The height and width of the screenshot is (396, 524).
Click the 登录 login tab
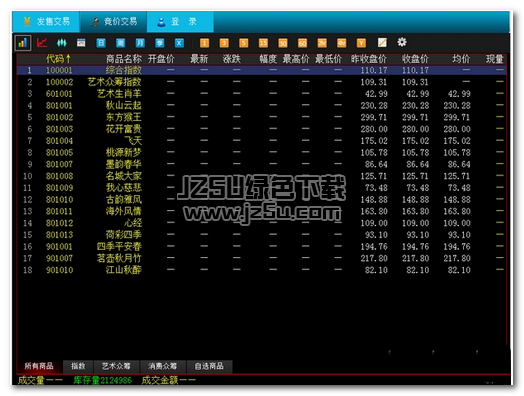(180, 22)
